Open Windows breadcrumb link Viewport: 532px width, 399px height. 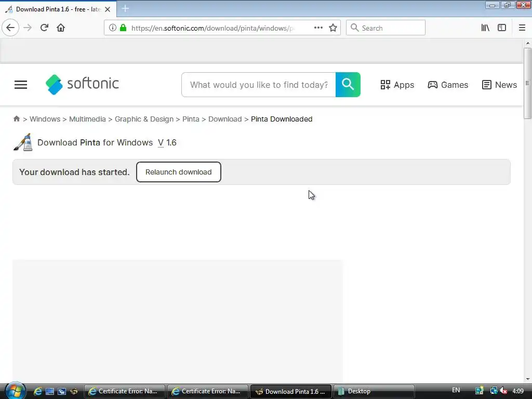pos(45,119)
